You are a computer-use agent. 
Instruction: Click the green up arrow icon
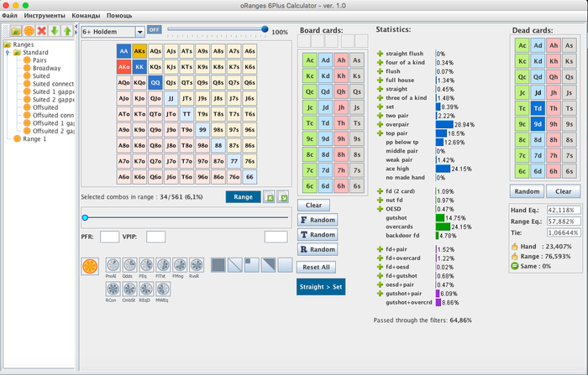[67, 31]
